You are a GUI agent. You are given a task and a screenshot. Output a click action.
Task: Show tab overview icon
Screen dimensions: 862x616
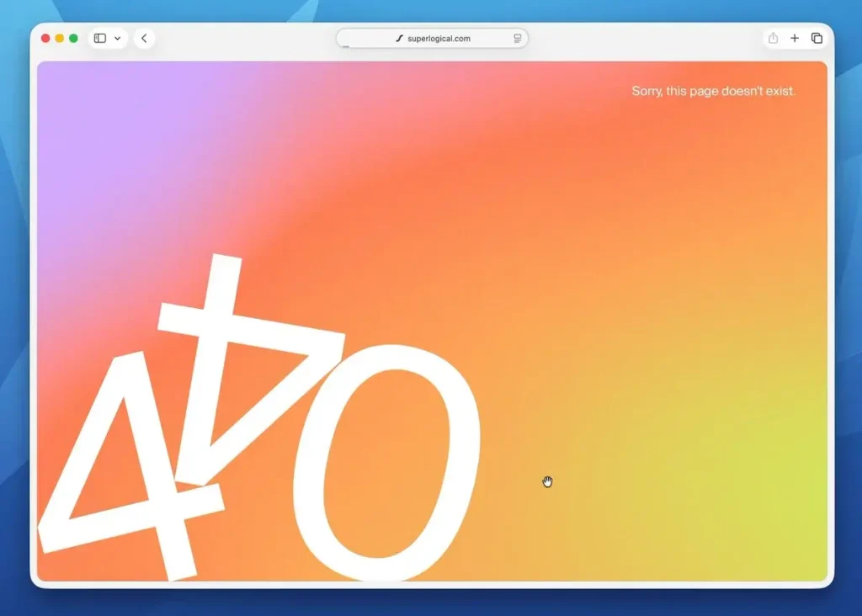(x=817, y=38)
